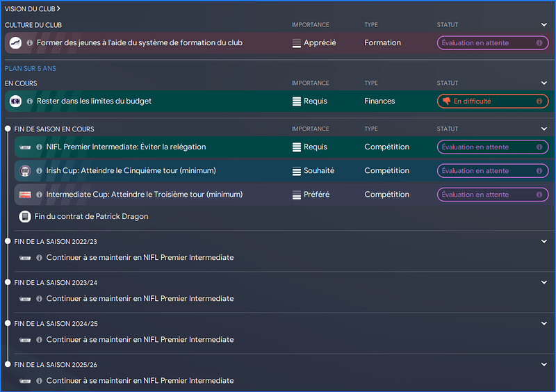Click info icon in Irish Cup status pill
Viewport: 556px width, 392px height.
(539, 171)
